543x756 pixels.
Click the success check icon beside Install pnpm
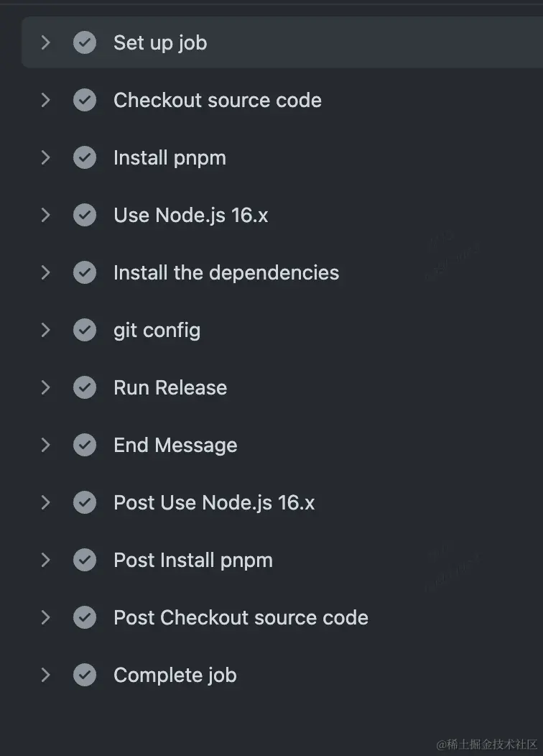[x=85, y=157]
